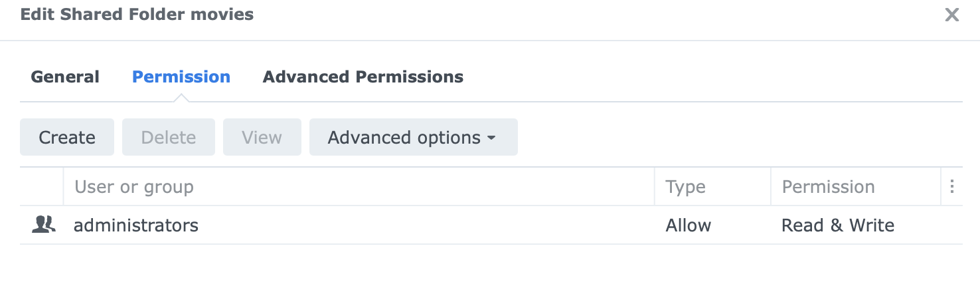
Task: Click the group icon beside administrators
Action: tap(43, 225)
